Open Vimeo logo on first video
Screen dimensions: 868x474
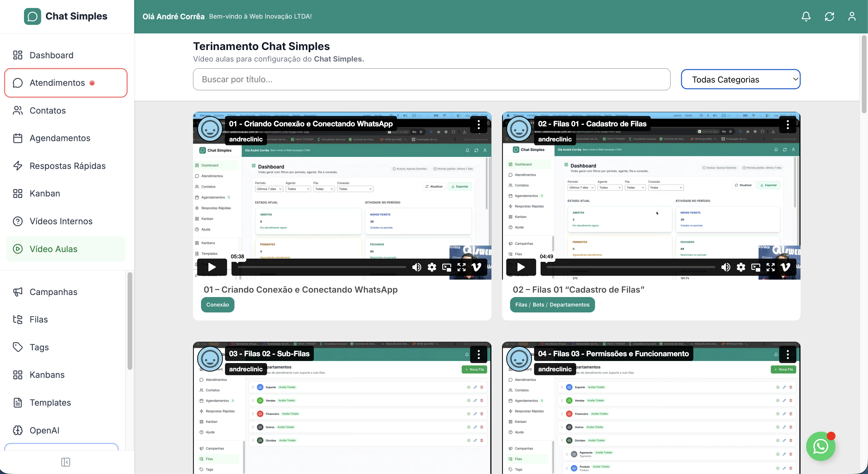tap(476, 267)
